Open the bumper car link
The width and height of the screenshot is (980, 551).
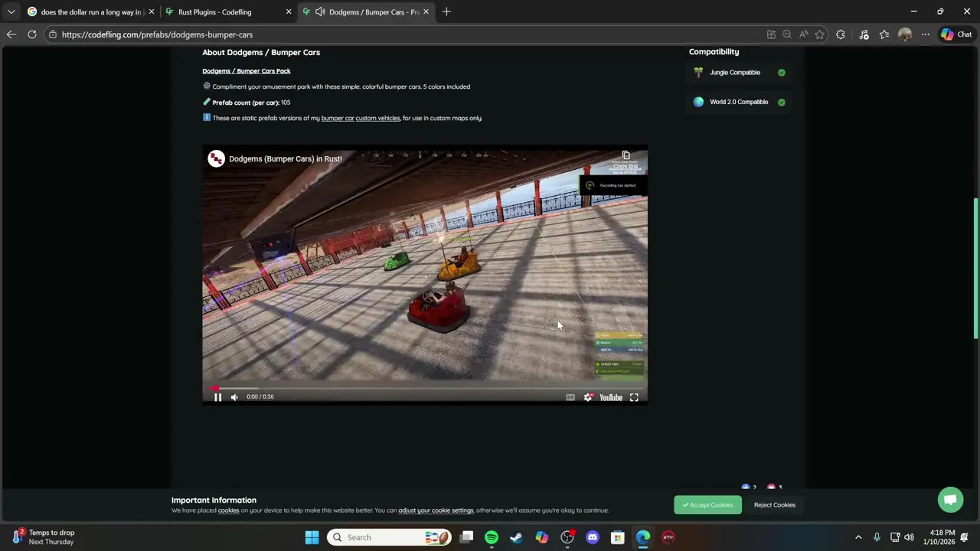click(x=338, y=118)
